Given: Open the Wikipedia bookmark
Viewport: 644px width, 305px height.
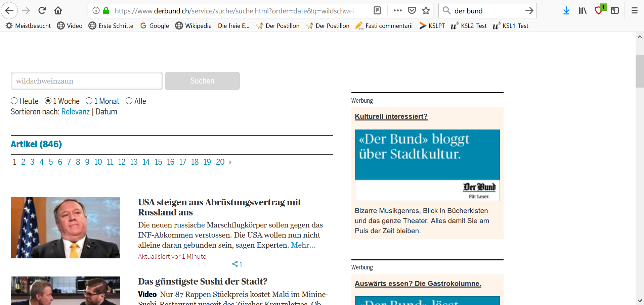Looking at the screenshot, I should pyautogui.click(x=212, y=26).
